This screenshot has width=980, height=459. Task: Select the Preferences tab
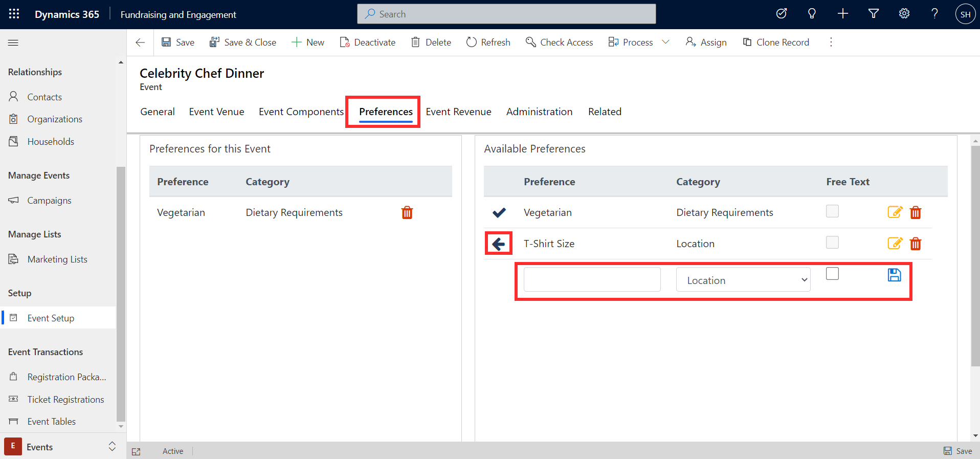(386, 112)
